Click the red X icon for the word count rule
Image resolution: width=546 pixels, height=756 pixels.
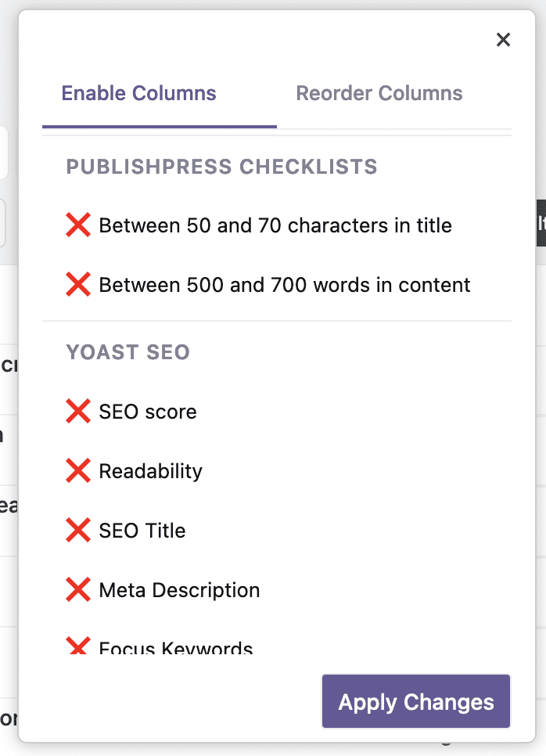click(x=78, y=284)
